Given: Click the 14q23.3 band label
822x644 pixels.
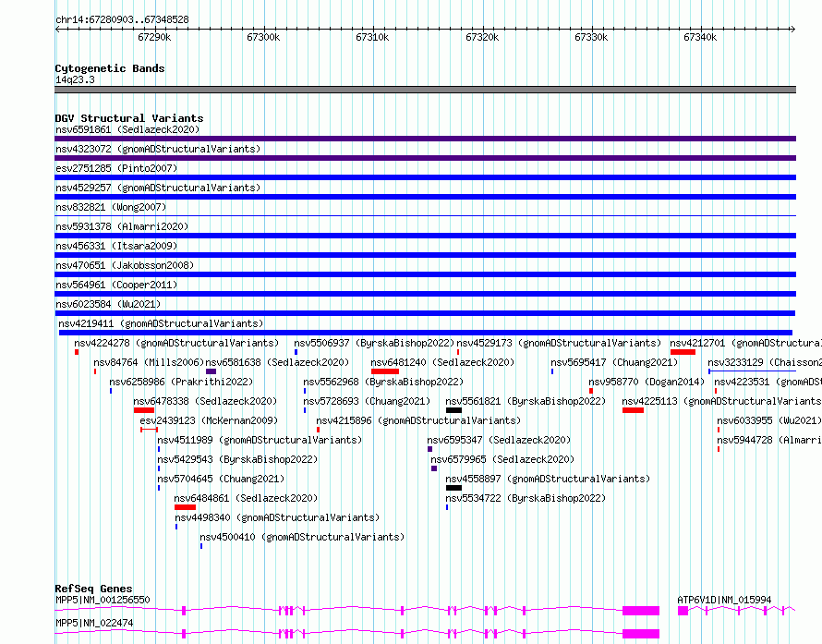Looking at the screenshot, I should (x=75, y=79).
